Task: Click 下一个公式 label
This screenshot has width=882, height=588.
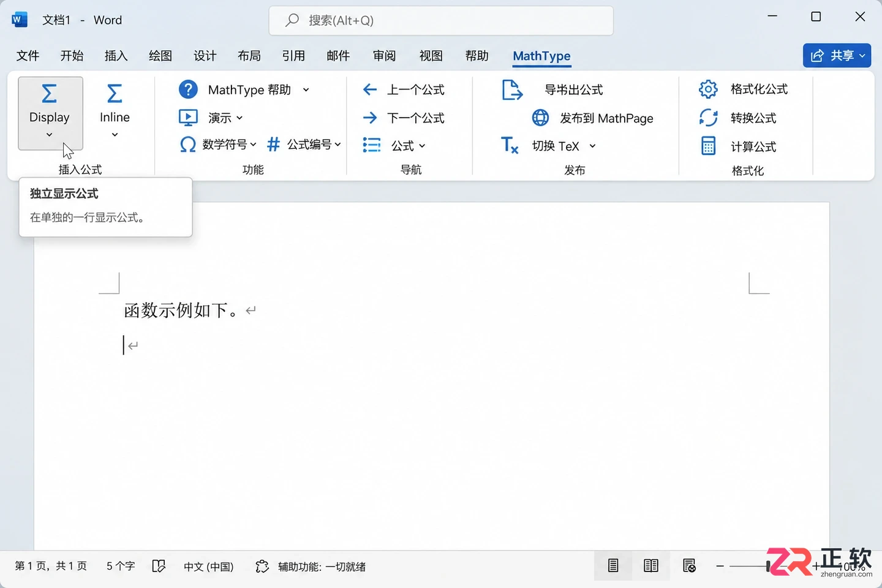Action: pyautogui.click(x=416, y=118)
